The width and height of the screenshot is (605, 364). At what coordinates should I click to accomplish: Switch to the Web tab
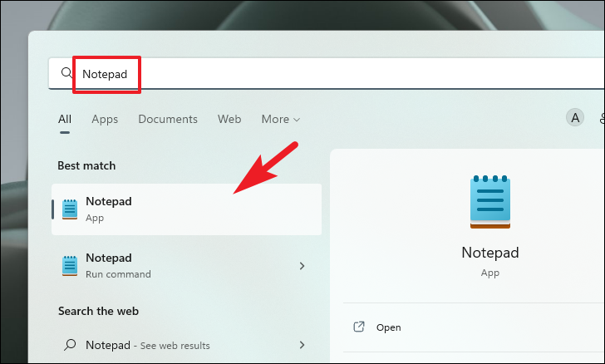229,119
